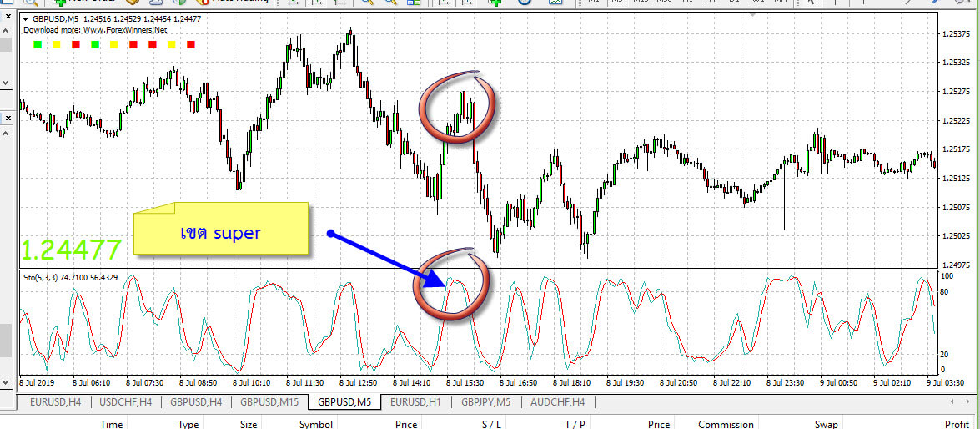Click the leftmost green indicator square
Viewport: 980px width, 429px height.
point(38,44)
